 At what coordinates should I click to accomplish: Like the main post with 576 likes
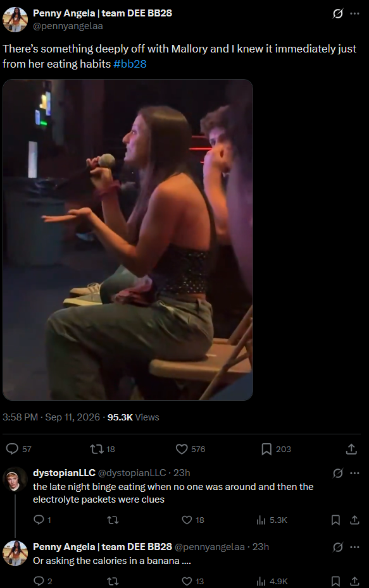click(x=182, y=449)
